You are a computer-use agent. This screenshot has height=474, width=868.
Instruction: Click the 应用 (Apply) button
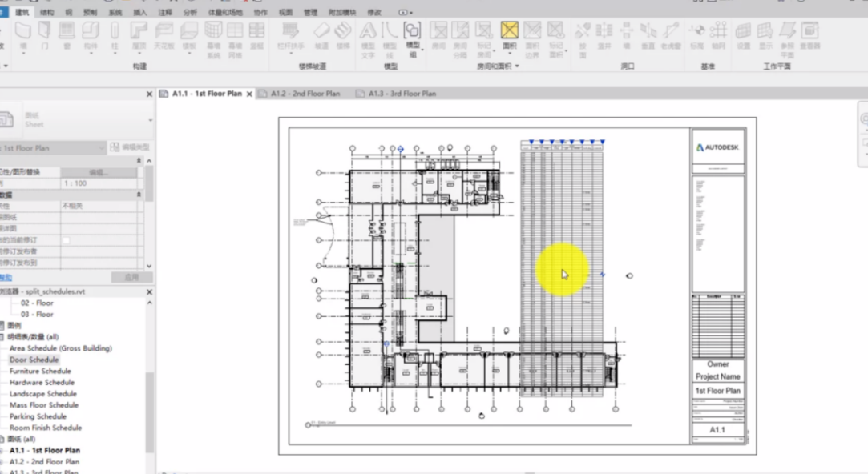tap(131, 277)
